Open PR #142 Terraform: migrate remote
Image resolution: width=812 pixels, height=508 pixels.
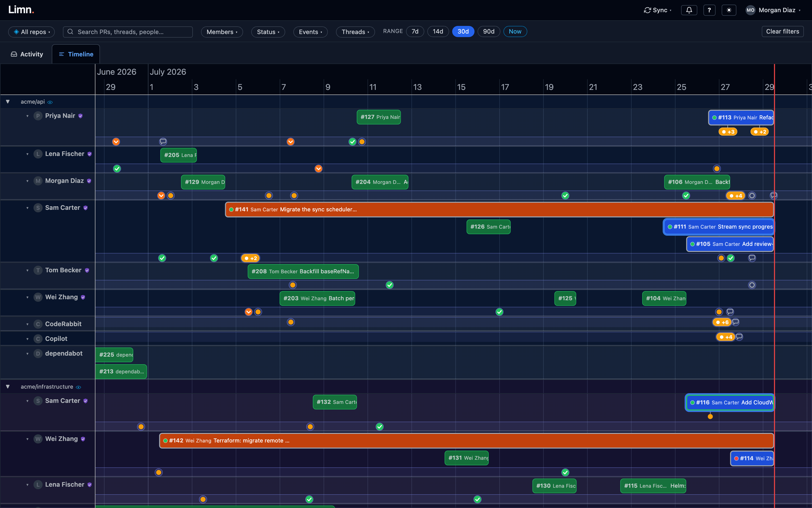coord(466,440)
